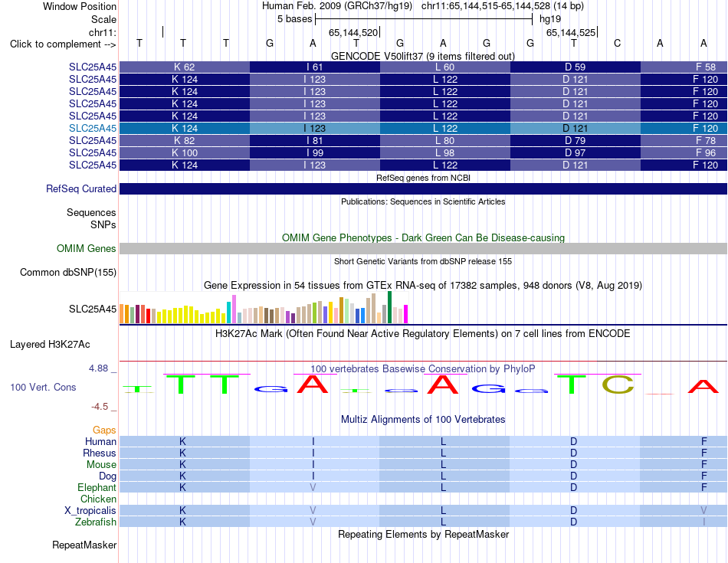
Task: Select the X_tropicalis species label
Action: tap(90, 511)
